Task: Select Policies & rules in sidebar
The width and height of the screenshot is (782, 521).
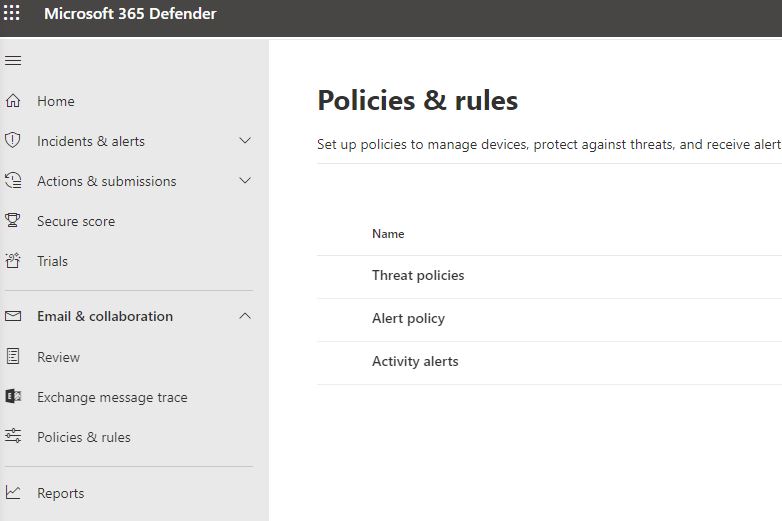Action: coord(84,437)
